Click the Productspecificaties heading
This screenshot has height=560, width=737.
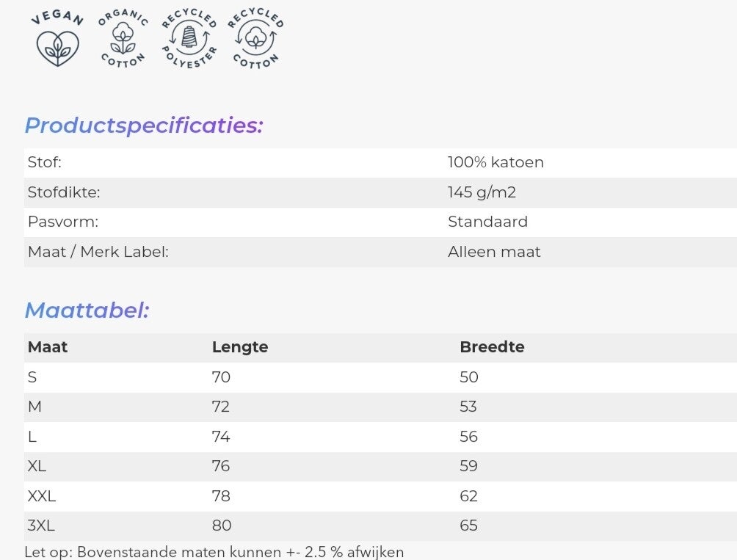[144, 126]
